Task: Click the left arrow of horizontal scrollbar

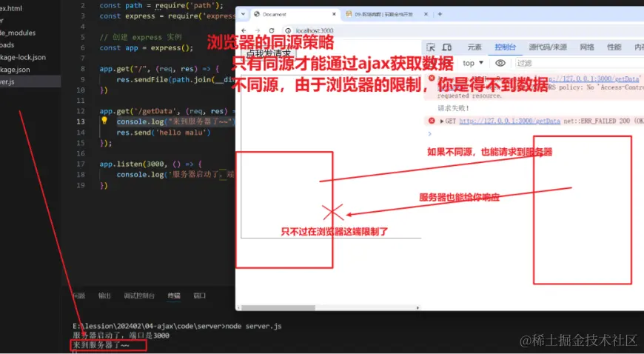Action: click(x=238, y=307)
